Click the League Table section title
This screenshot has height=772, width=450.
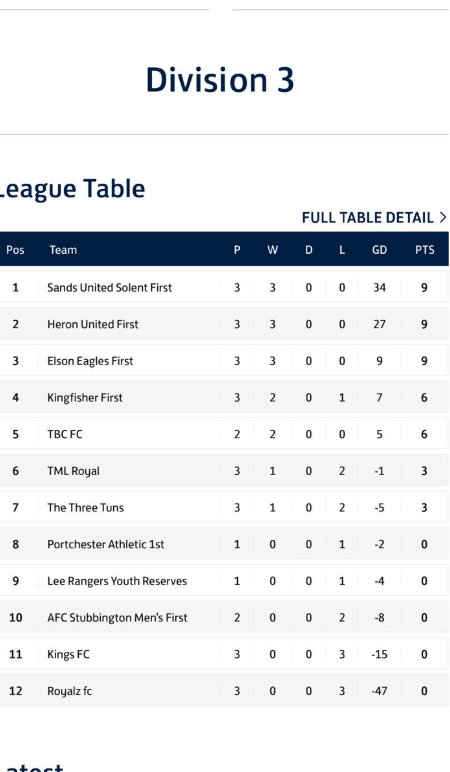pyautogui.click(x=72, y=189)
